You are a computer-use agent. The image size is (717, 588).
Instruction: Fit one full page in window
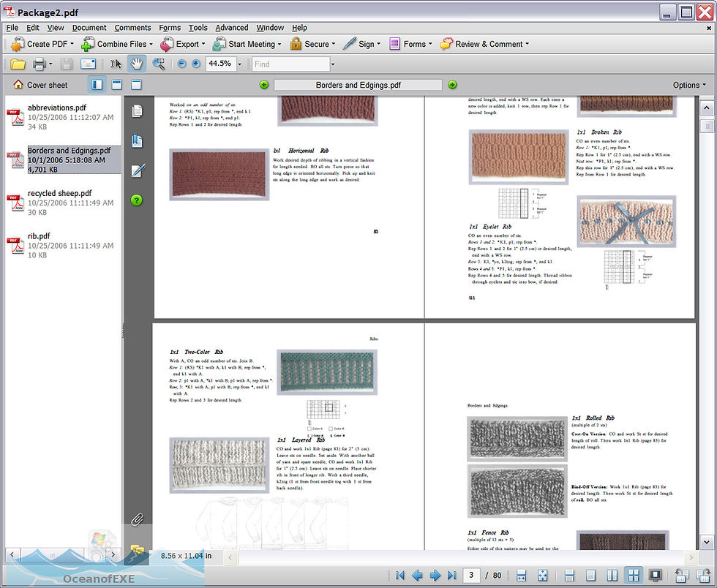(542, 575)
